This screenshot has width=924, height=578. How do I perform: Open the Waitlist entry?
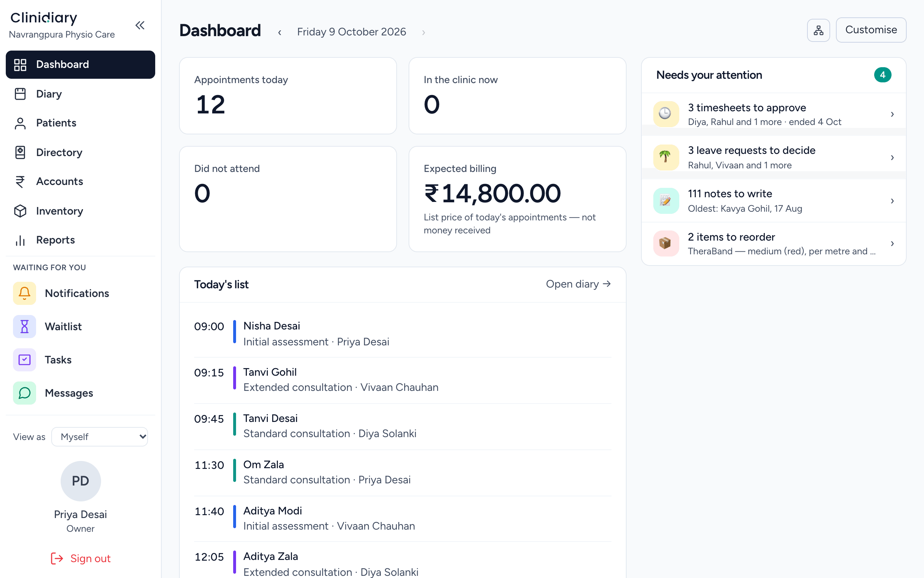(x=80, y=327)
